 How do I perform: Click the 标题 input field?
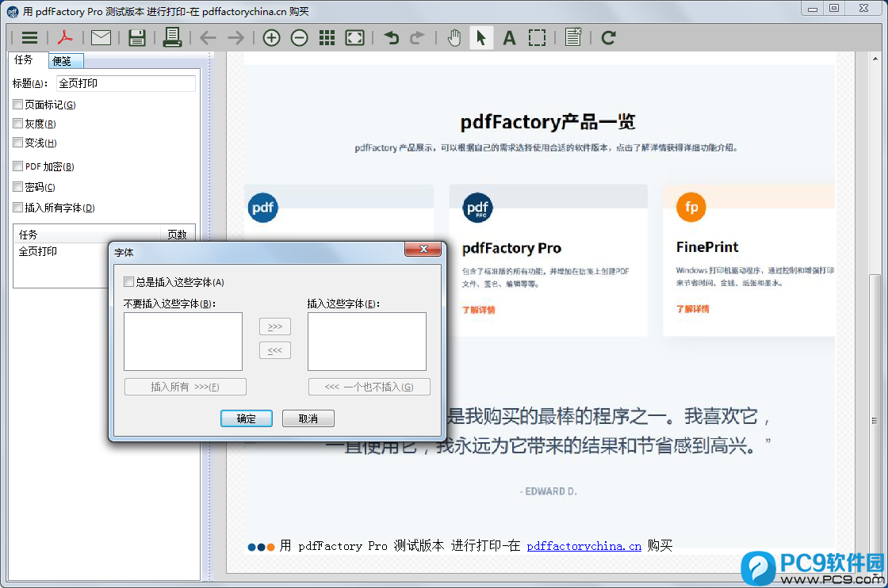pos(126,83)
